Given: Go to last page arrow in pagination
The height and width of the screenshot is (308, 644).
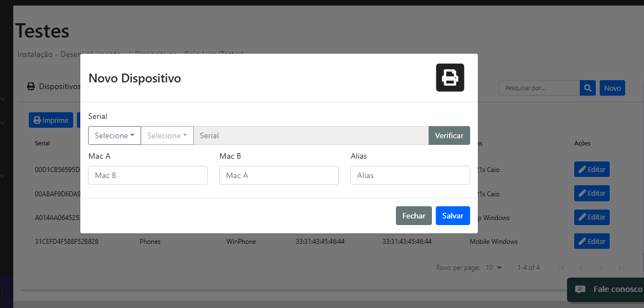Looking at the screenshot, I should [621, 268].
